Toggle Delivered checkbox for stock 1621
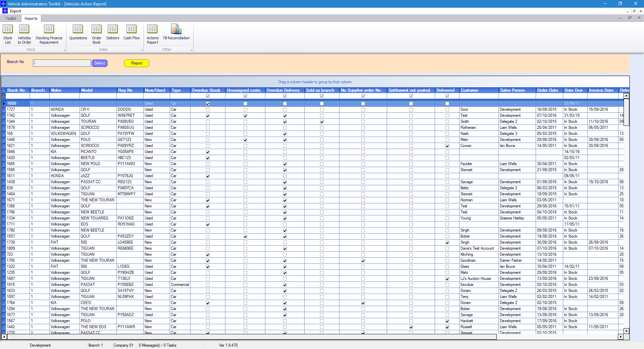The height and width of the screenshot is (349, 644). [447, 146]
